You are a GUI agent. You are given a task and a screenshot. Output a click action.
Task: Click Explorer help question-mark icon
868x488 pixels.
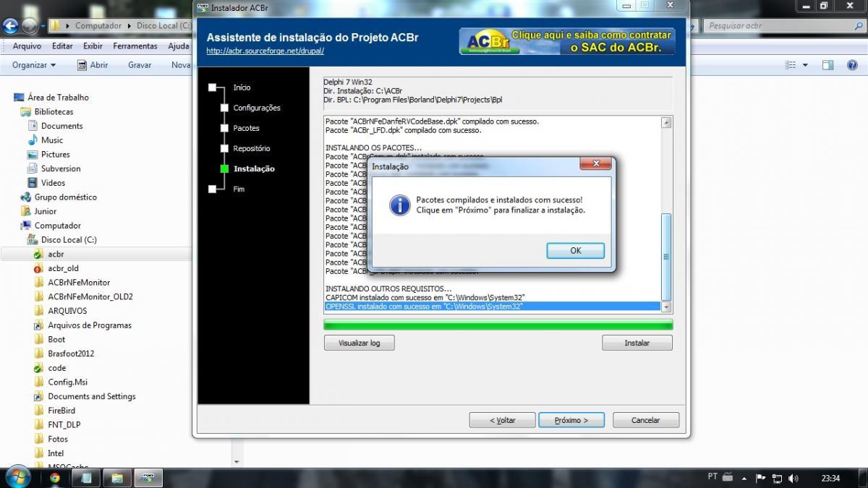point(851,65)
